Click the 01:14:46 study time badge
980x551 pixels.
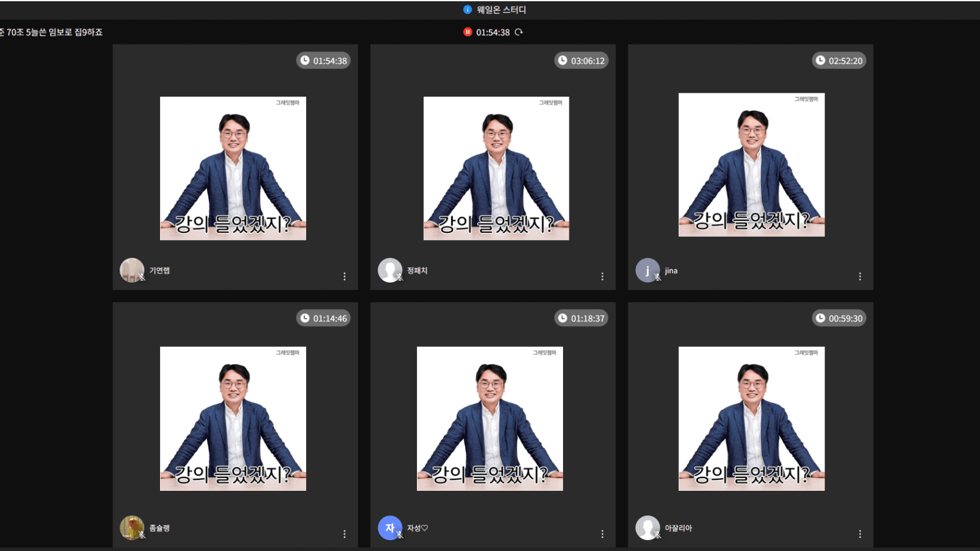(323, 318)
